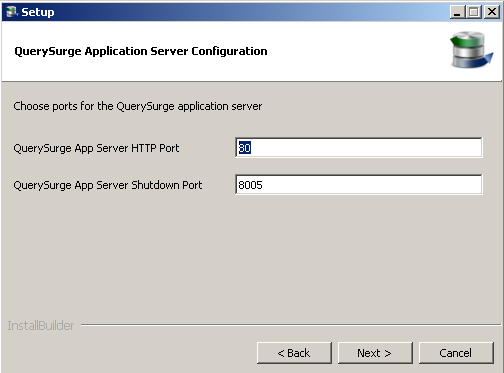Click the QuerySurge database logo icon

coord(471,50)
